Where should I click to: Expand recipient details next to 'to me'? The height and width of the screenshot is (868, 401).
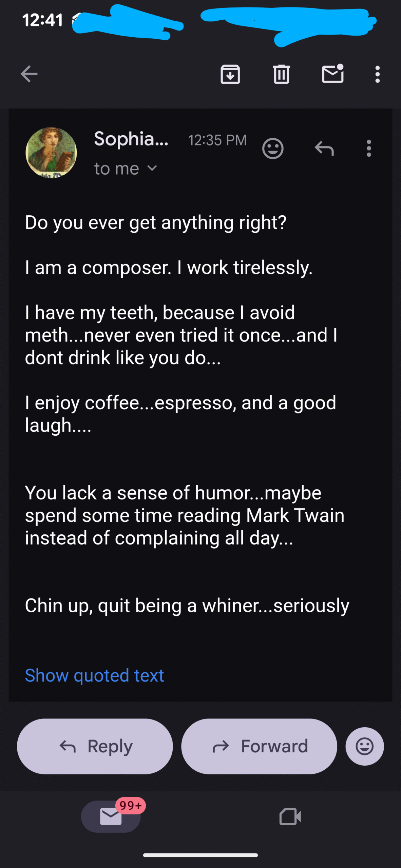pos(152,168)
